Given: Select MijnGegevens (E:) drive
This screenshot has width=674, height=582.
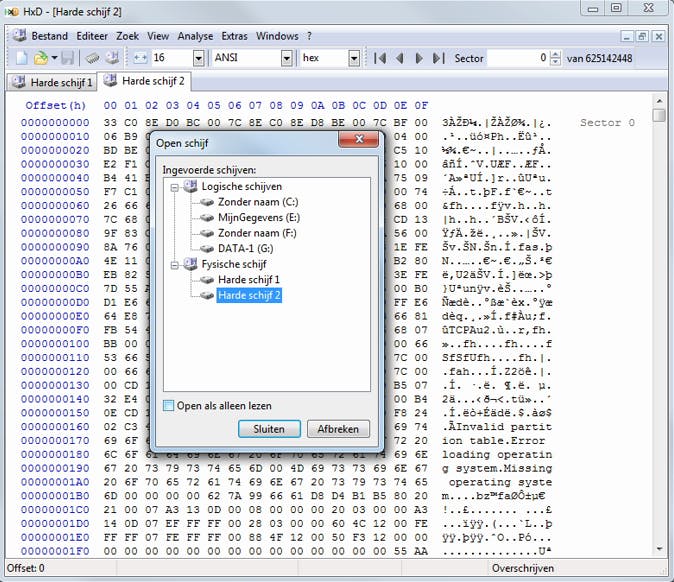Looking at the screenshot, I should 259,217.
